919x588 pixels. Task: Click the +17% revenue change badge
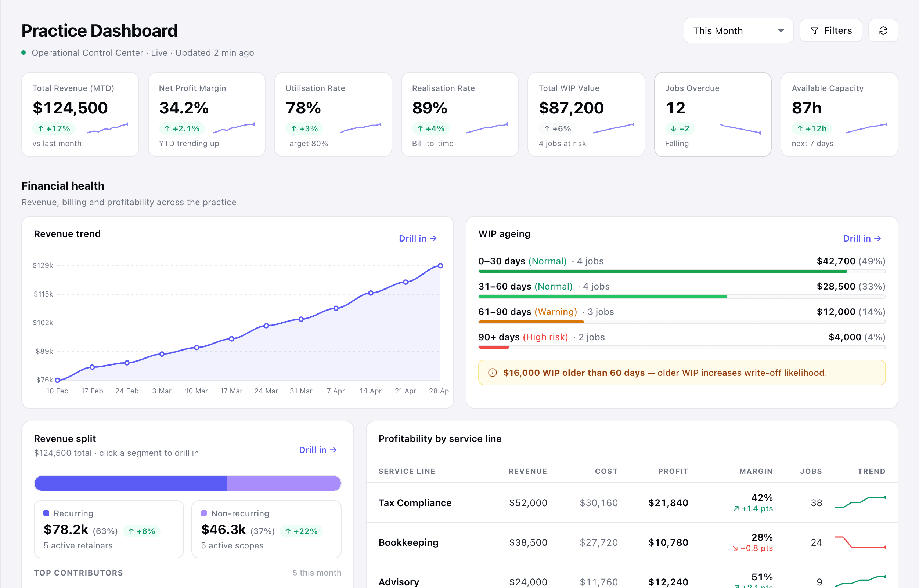54,129
